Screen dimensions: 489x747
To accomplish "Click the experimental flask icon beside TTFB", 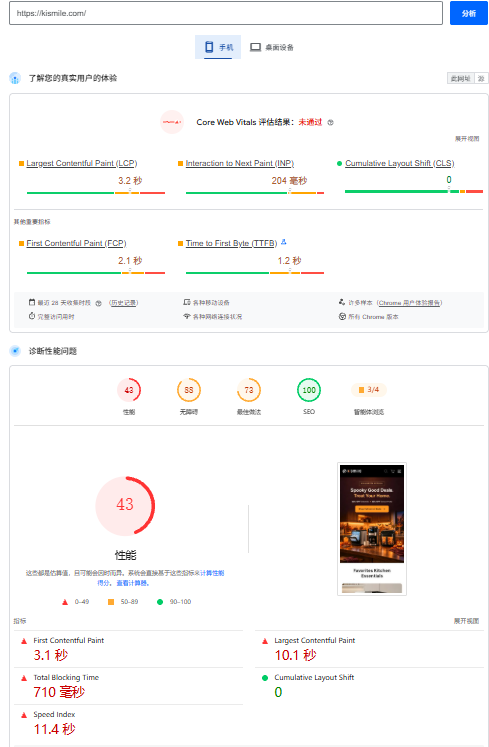I will click(x=284, y=242).
